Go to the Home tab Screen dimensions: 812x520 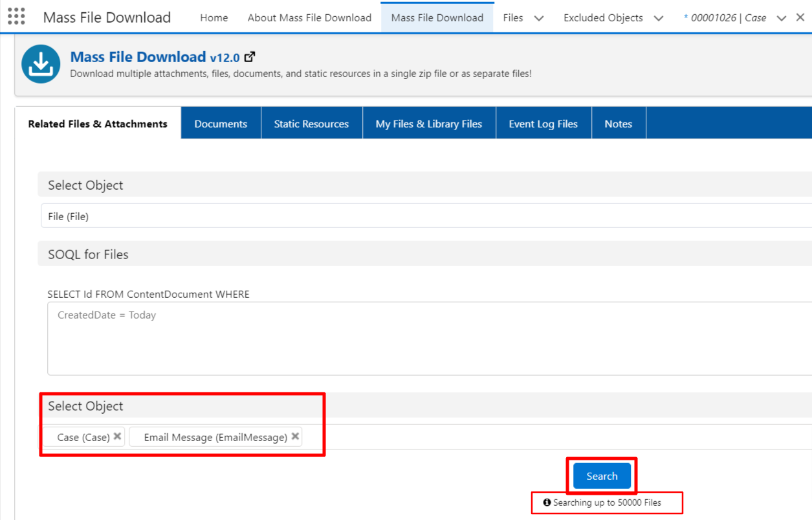coord(214,17)
